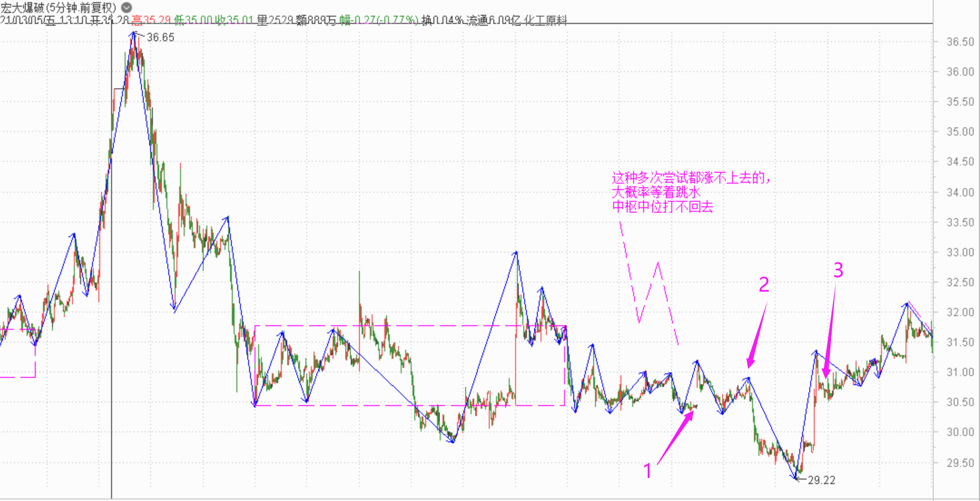This screenshot has height=501, width=980.
Task: Click the 35.50 price axis label
Action: click(961, 102)
